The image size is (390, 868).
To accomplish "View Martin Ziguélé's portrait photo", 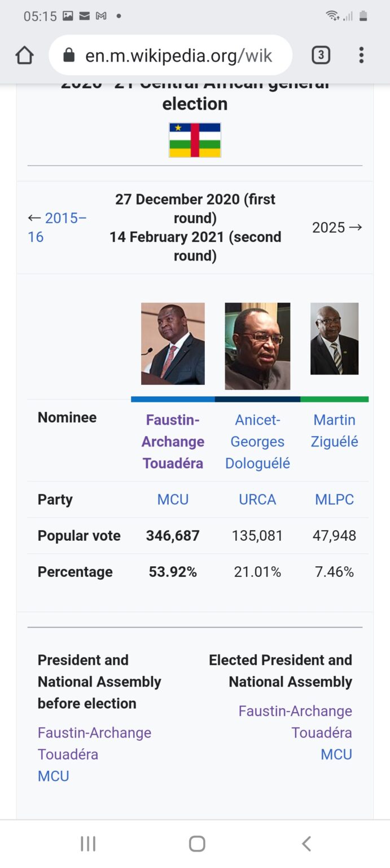I will coord(335,338).
